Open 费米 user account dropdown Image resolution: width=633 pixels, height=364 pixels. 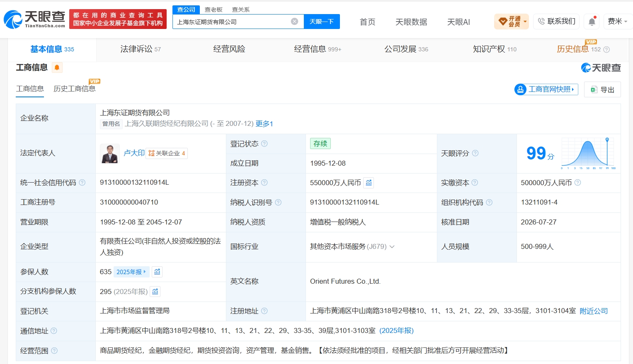[x=617, y=22]
